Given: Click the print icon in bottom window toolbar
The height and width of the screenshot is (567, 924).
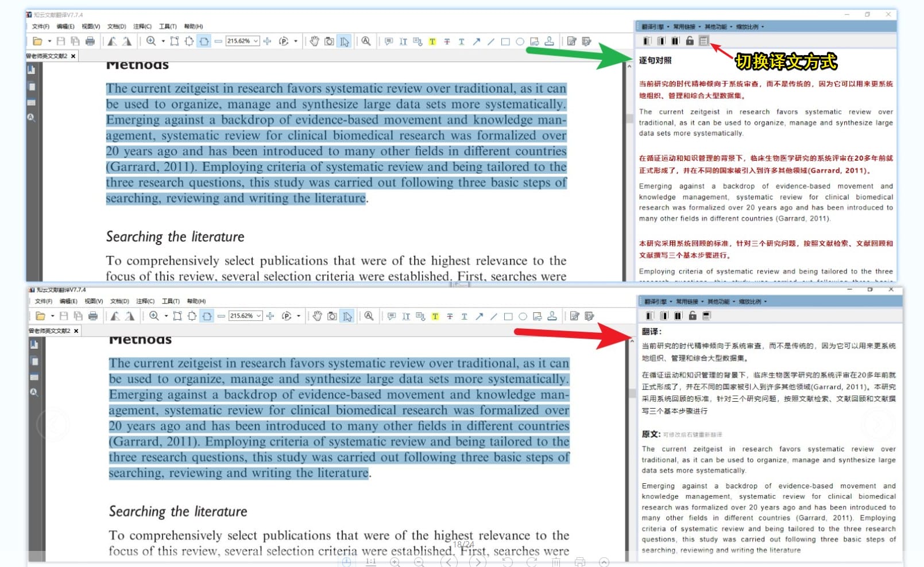Looking at the screenshot, I should [x=93, y=316].
